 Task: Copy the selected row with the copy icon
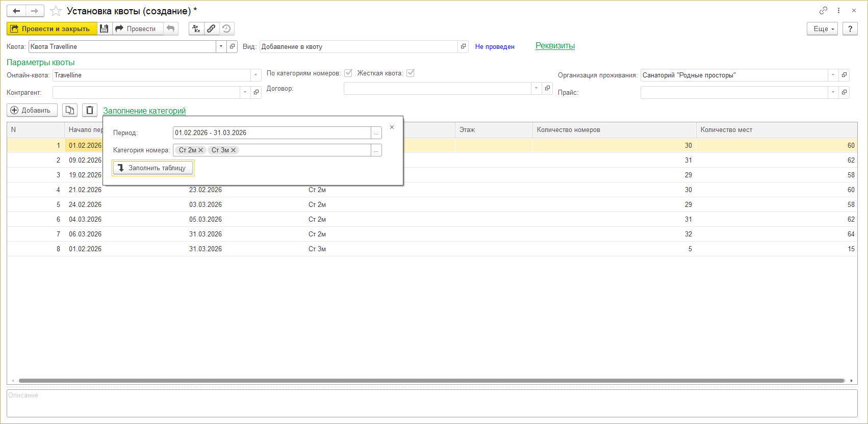click(70, 110)
